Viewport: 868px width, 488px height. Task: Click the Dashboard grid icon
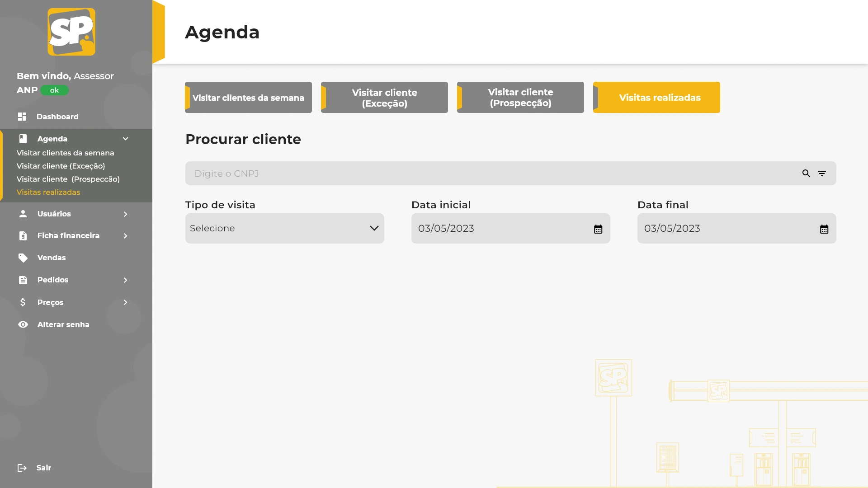pyautogui.click(x=22, y=117)
